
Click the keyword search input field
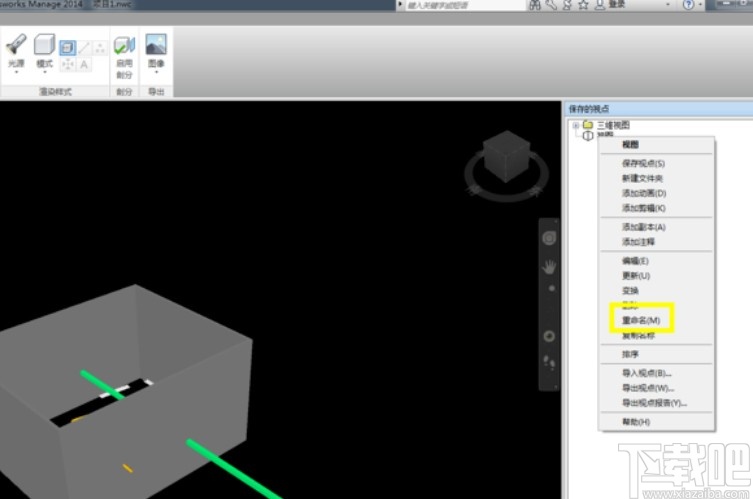click(465, 5)
